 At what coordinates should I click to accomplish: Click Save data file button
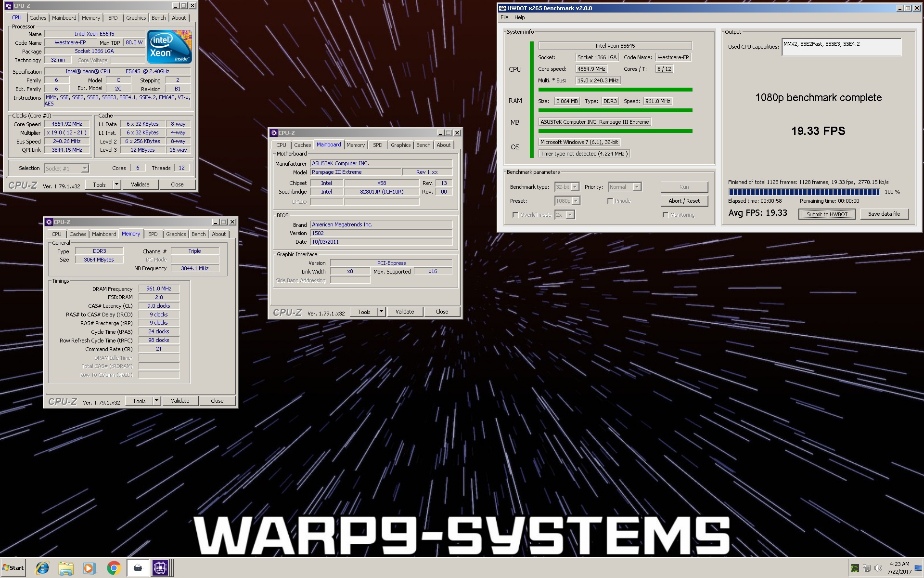point(884,214)
